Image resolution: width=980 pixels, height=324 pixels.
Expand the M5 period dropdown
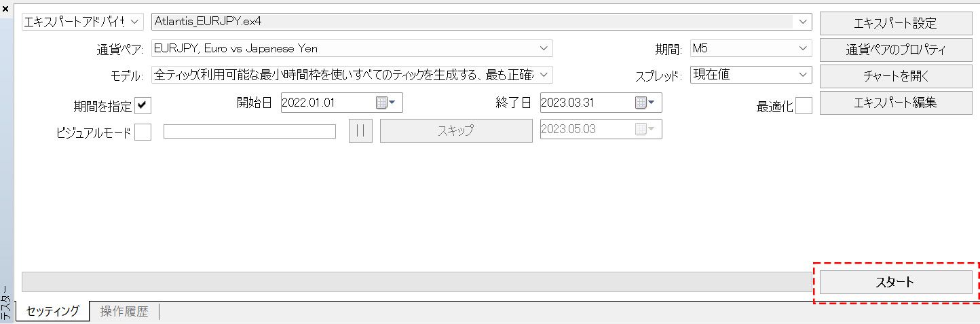pyautogui.click(x=804, y=48)
